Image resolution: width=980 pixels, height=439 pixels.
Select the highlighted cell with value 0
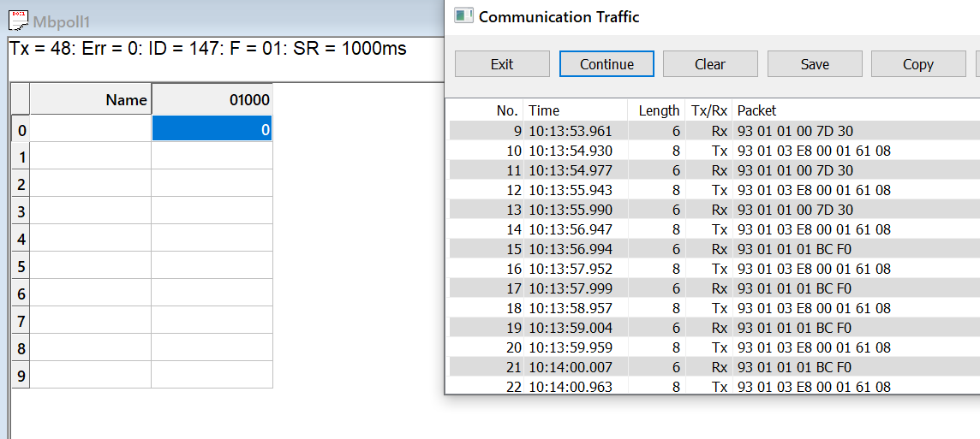[x=212, y=129]
